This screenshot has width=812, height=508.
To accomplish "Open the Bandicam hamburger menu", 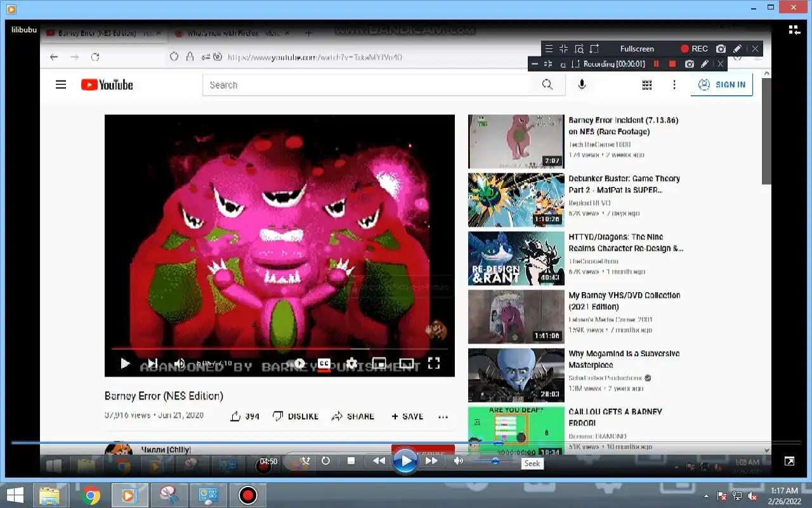I will [x=549, y=49].
